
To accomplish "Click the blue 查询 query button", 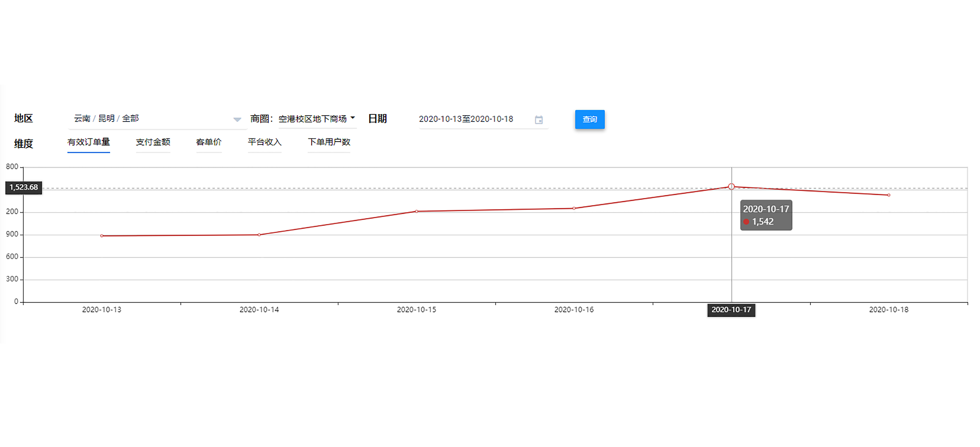I will click(x=589, y=119).
